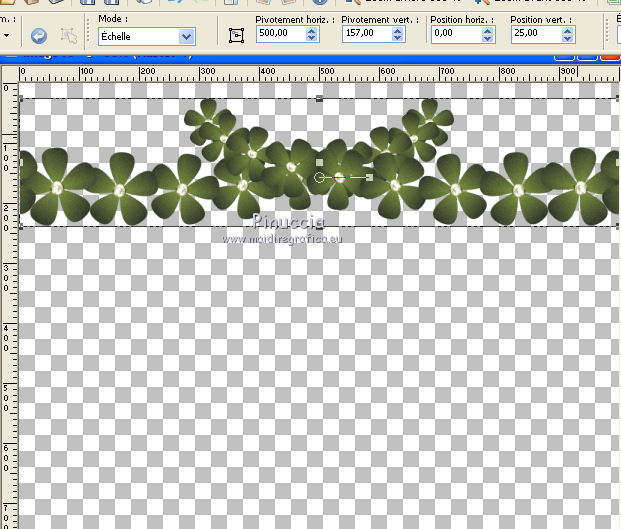Increase Pivotement vert. with up arrow
The image size is (621, 529).
(x=398, y=30)
